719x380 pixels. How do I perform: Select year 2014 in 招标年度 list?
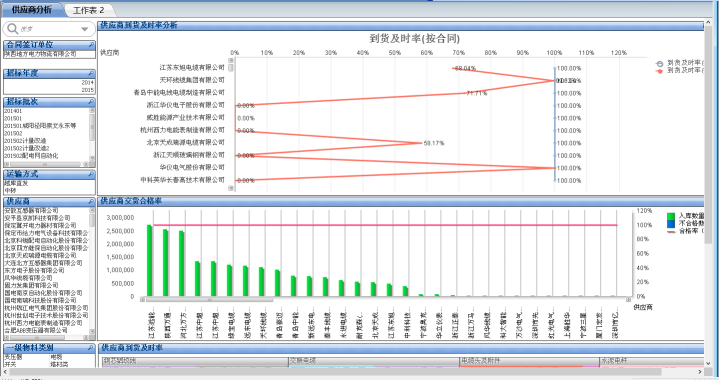pyautogui.click(x=88, y=83)
